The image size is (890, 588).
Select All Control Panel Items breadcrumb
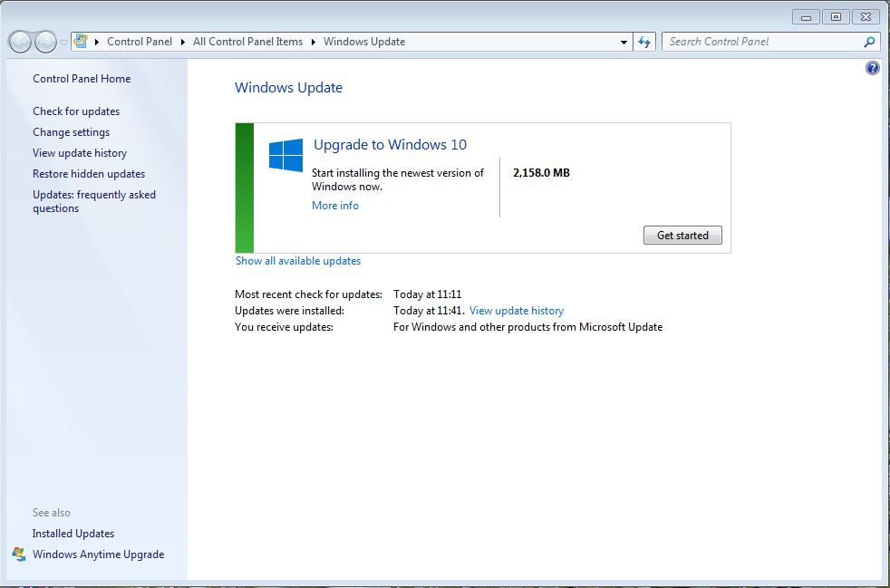pyautogui.click(x=248, y=42)
